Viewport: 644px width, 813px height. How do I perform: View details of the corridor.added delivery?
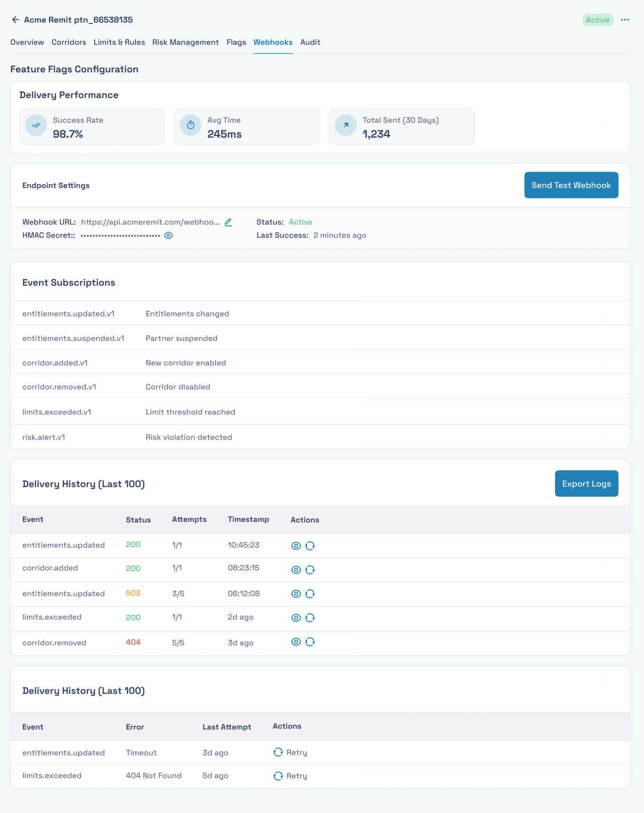pyautogui.click(x=296, y=570)
